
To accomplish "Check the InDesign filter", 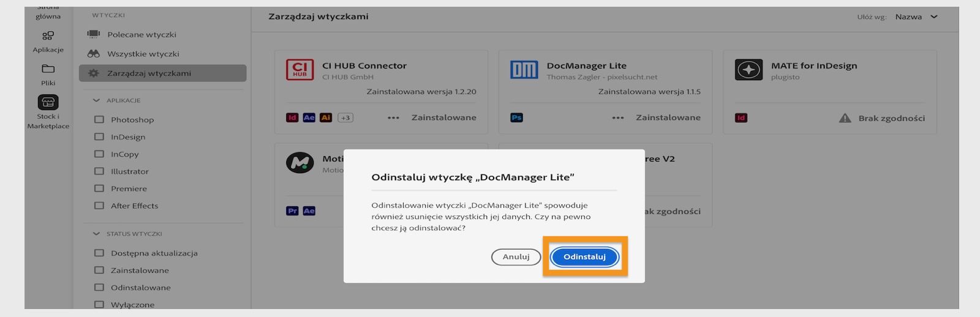I will pyautogui.click(x=99, y=137).
